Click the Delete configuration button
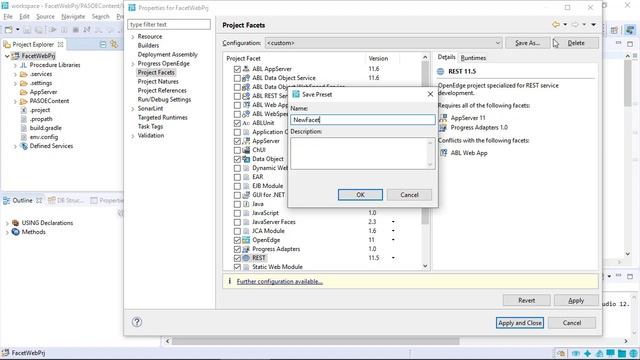The image size is (640, 360). [576, 43]
